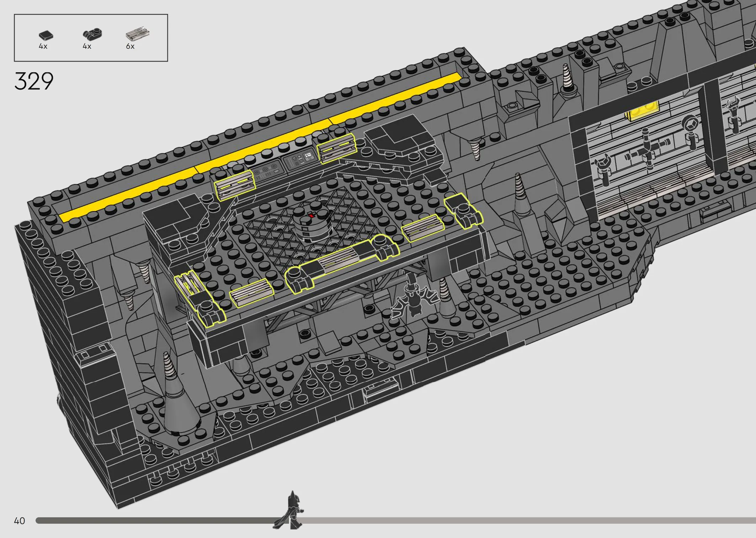This screenshot has width=756, height=538.
Task: Click the black flat tile part icon
Action: (x=46, y=35)
